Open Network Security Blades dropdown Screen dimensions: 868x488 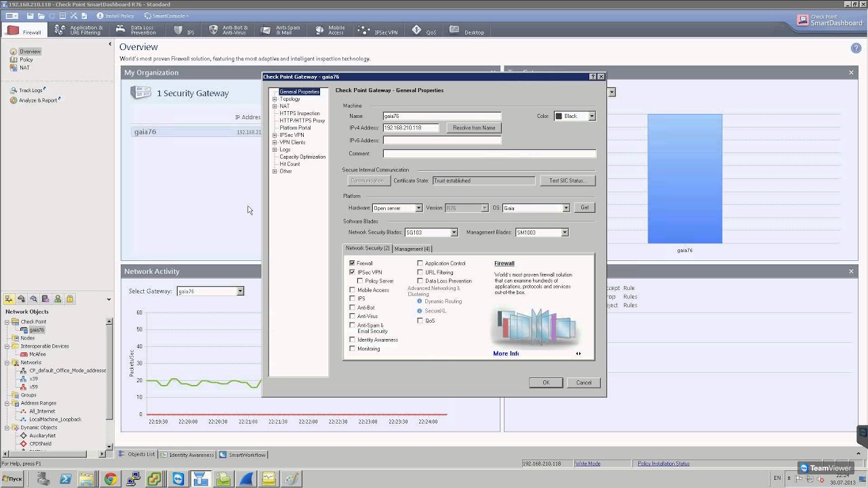454,232
